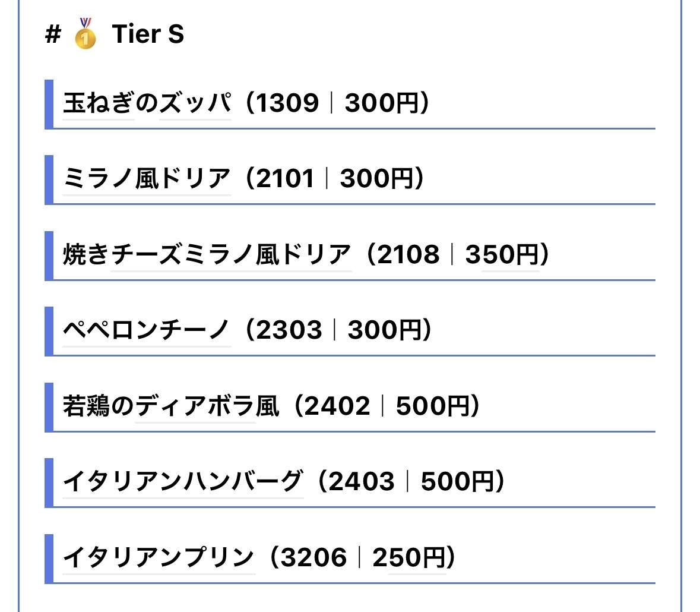Screen dimensions: 700x612
Task: Select the ペペロンチーノ item name
Action: [x=147, y=330]
